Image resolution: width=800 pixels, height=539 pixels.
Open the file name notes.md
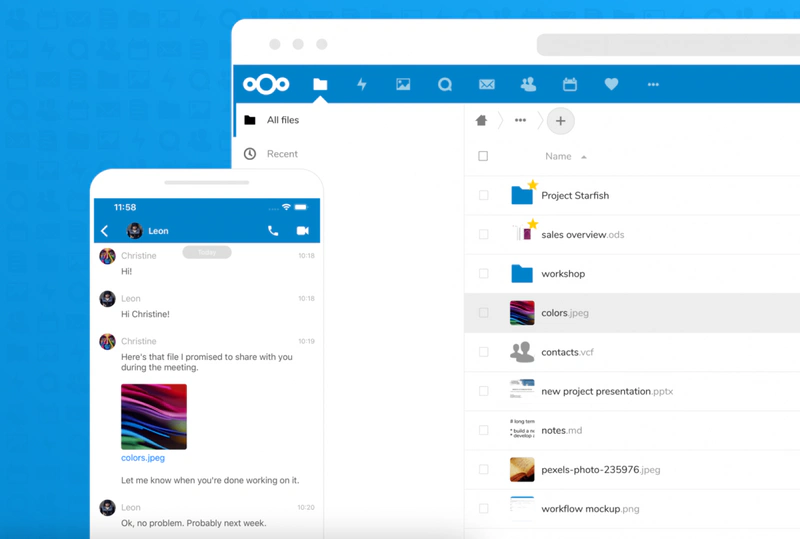click(x=562, y=430)
